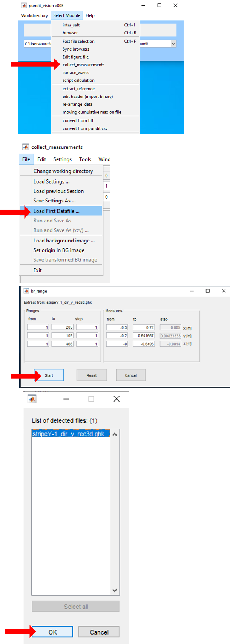Open the Select Module menu
Viewport: 230px width, 644px height.
[x=67, y=15]
